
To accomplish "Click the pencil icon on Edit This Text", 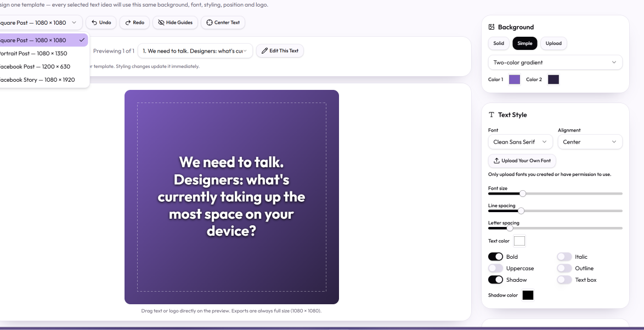I will (x=264, y=51).
